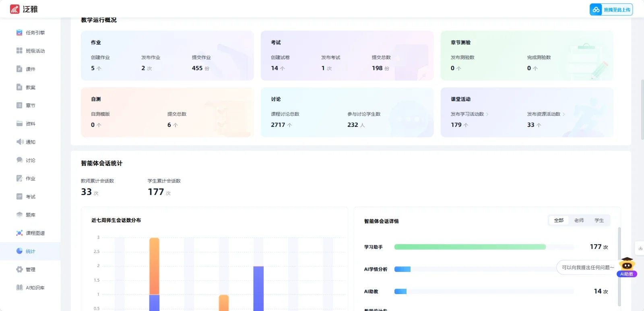The image size is (644, 311).
Task: Open 发布资源活动数 detail arrow
Action: point(563,114)
